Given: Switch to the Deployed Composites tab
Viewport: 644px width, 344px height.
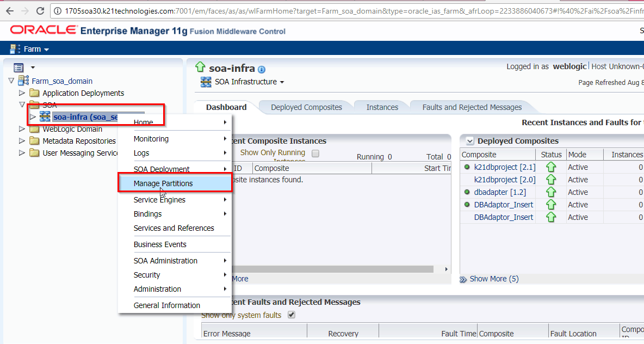Looking at the screenshot, I should tap(306, 107).
